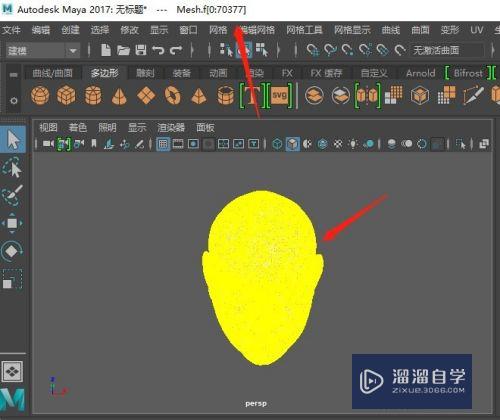
Task: Open the viewport 着色 menu
Action: [78, 127]
